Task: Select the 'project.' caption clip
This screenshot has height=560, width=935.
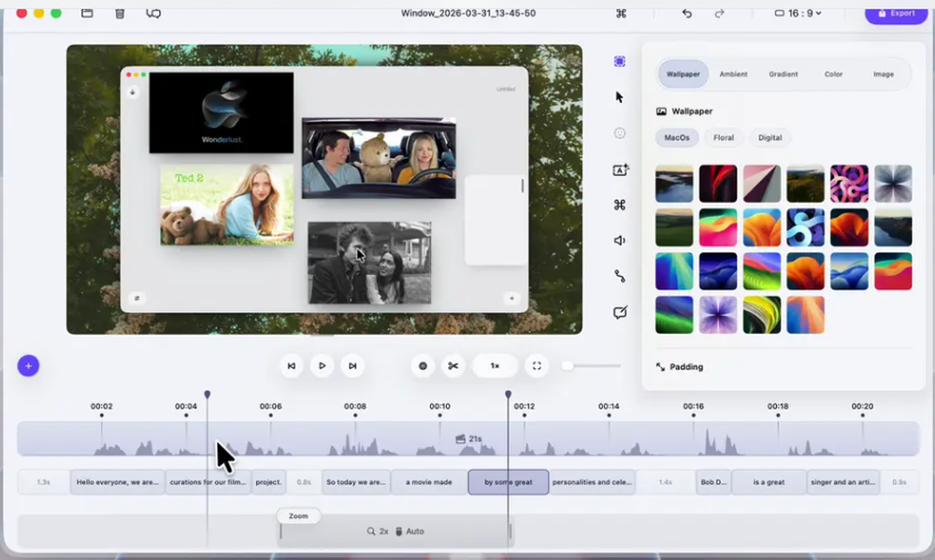Action: 268,481
